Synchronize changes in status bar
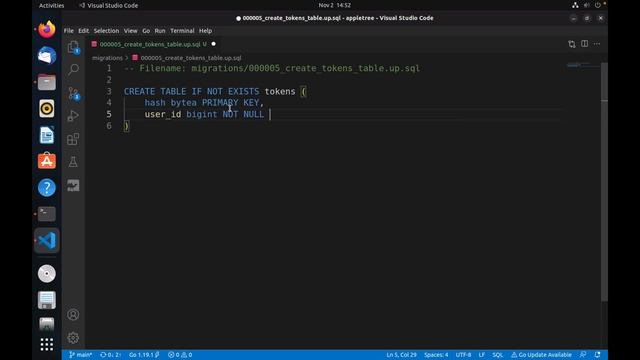 [x=111, y=355]
